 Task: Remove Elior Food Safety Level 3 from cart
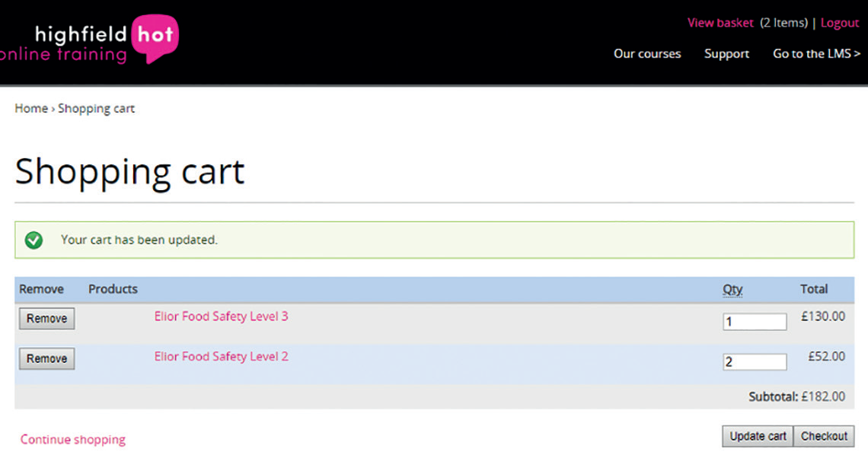click(46, 319)
